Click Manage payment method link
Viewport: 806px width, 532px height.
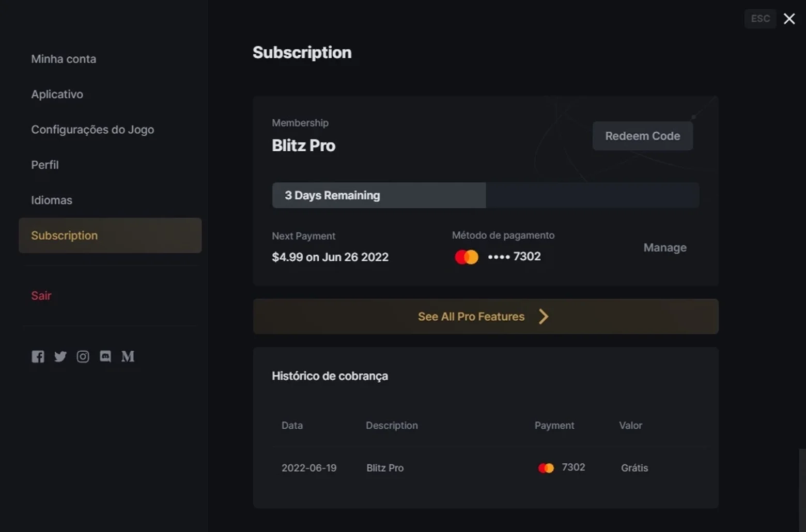click(x=665, y=247)
